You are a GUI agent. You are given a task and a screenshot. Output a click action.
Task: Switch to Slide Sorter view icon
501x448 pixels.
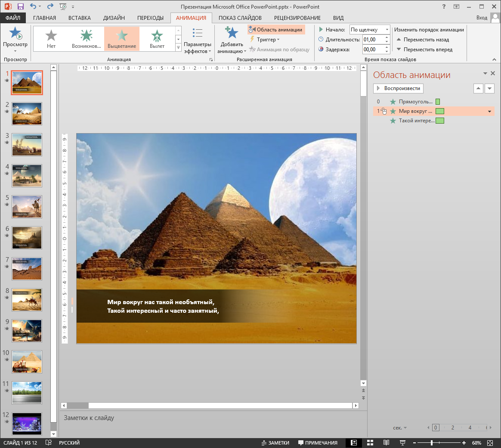[x=370, y=443]
